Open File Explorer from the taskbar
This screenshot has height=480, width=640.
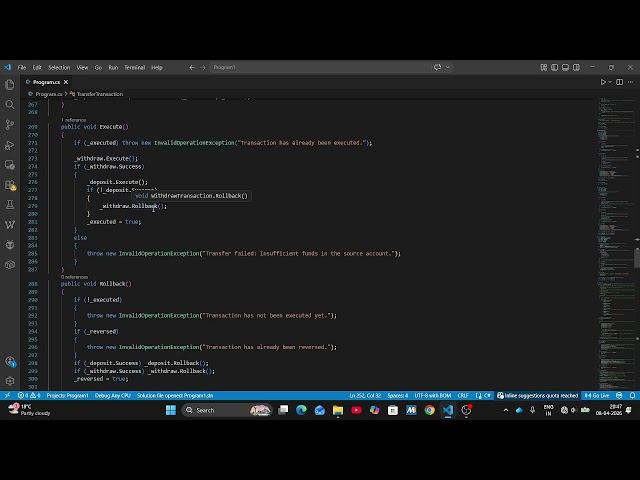click(338, 410)
